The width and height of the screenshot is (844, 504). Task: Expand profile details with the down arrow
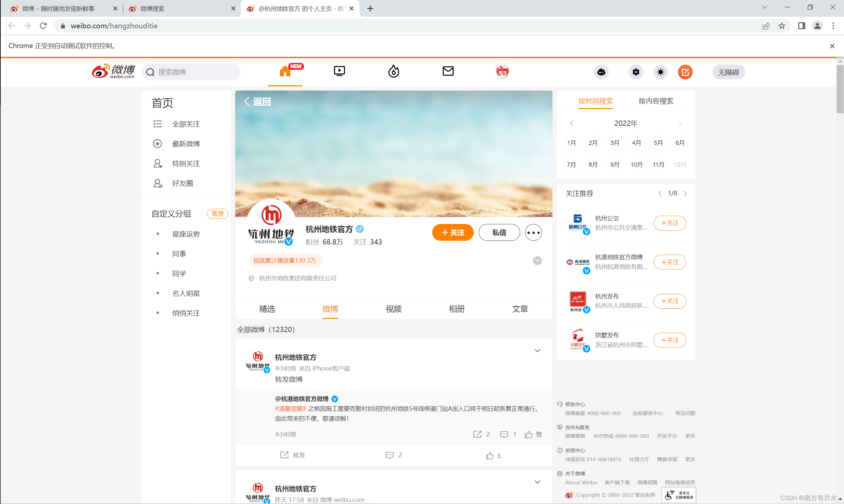(537, 261)
